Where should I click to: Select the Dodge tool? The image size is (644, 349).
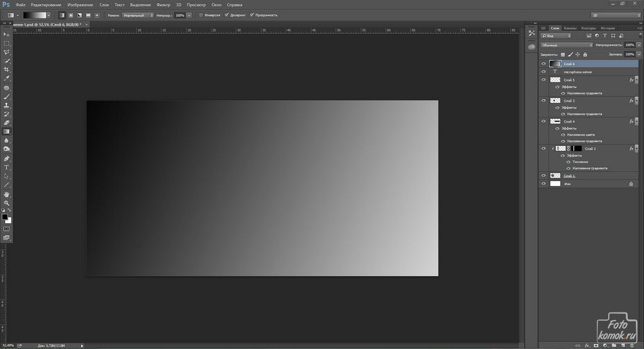(6, 149)
